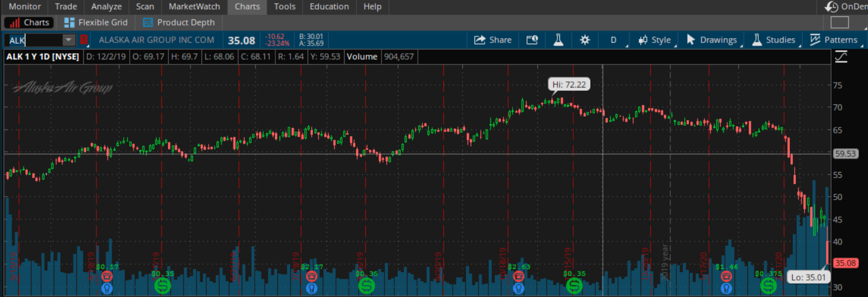
Task: Open the D timeframe dropdown
Action: [x=613, y=40]
